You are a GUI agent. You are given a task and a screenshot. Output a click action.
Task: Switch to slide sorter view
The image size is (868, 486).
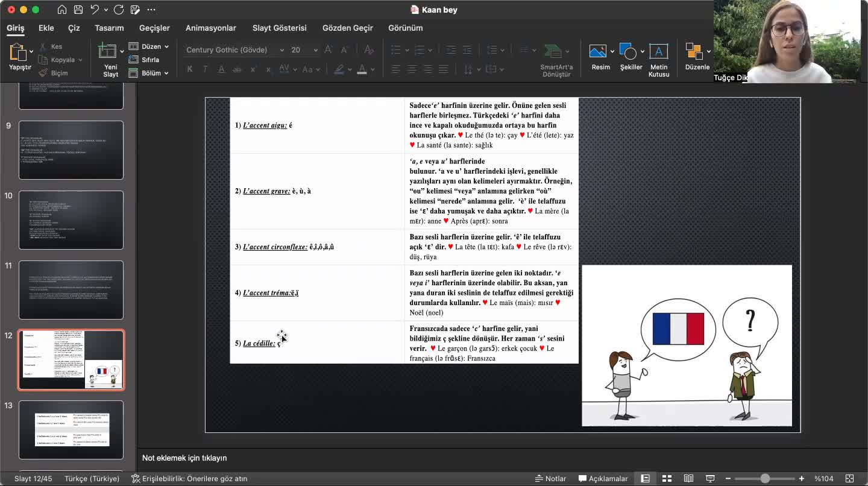point(667,479)
